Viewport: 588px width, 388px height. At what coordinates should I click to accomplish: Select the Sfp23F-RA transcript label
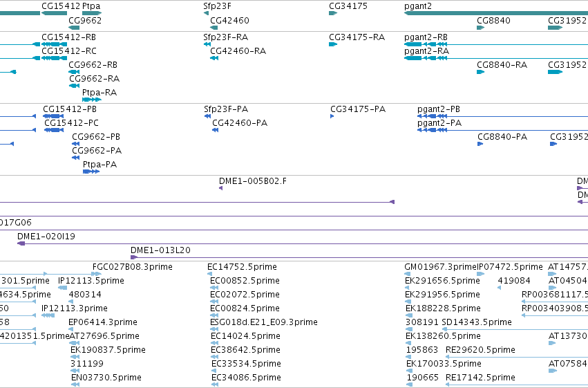[x=226, y=37]
